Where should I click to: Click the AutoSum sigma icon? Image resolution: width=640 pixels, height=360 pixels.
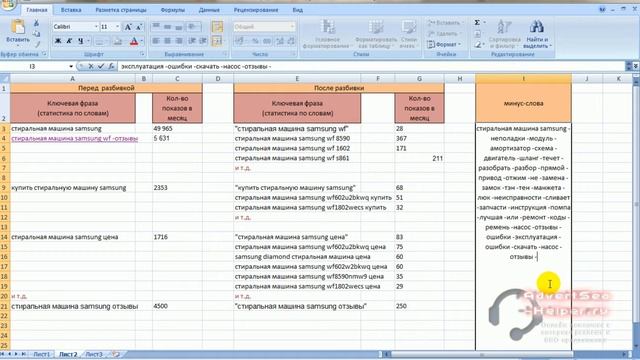[x=477, y=23]
